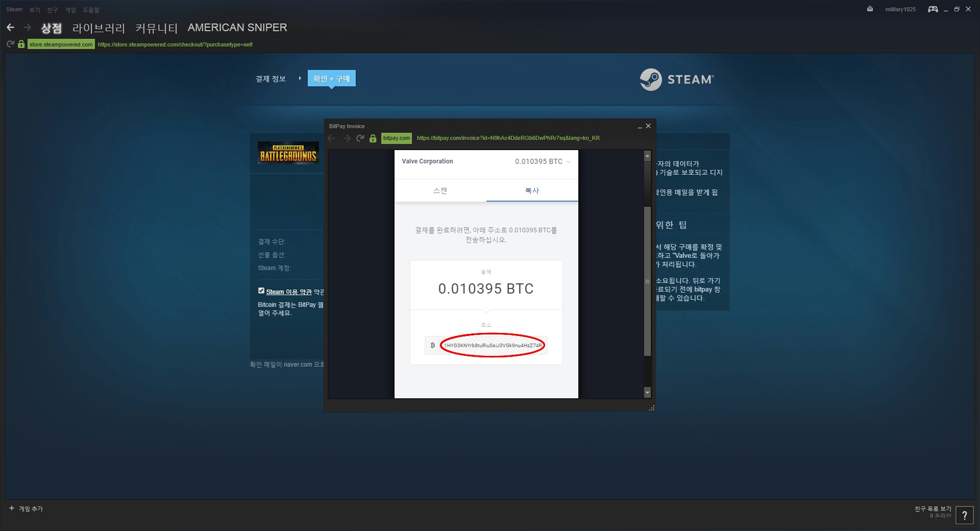Image resolution: width=980 pixels, height=531 pixels.
Task: Select the 확인 + 구매 checkout step
Action: point(332,79)
